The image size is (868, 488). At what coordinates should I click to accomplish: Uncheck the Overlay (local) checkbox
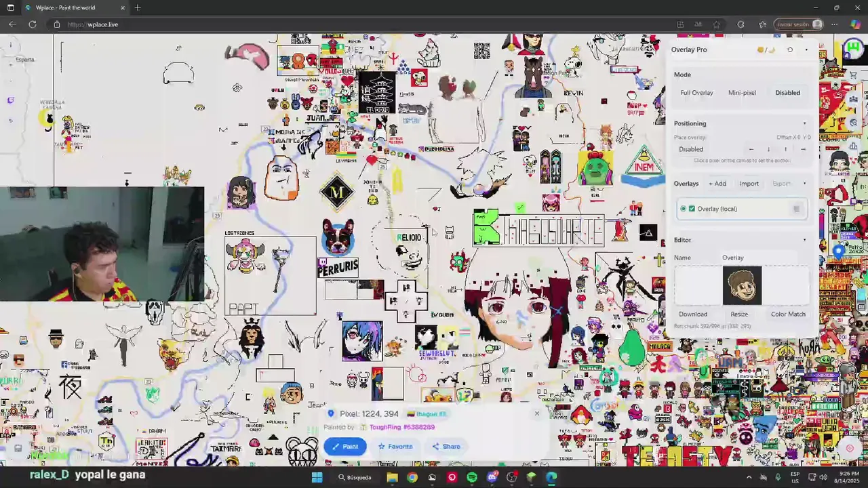692,209
